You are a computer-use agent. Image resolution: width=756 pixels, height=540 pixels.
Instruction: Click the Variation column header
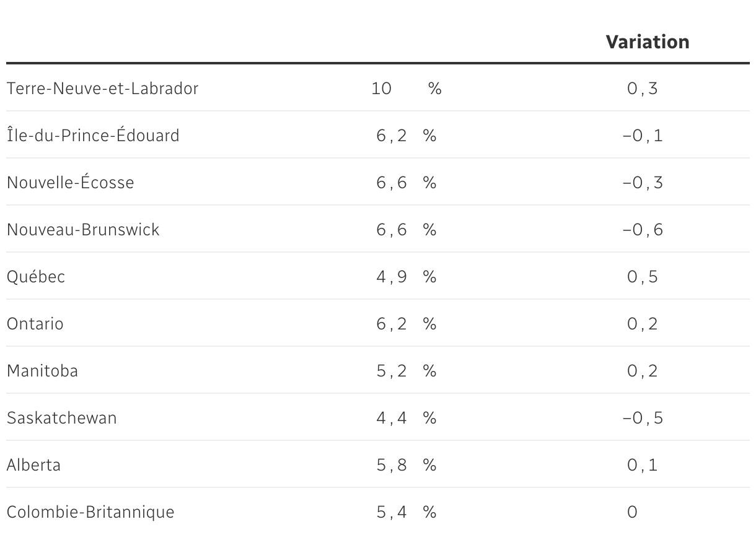point(647,42)
